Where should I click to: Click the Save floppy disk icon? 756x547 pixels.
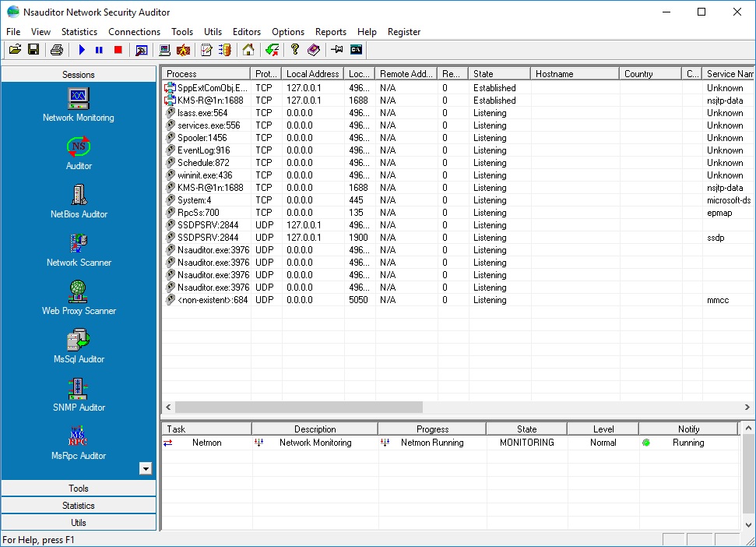[33, 50]
